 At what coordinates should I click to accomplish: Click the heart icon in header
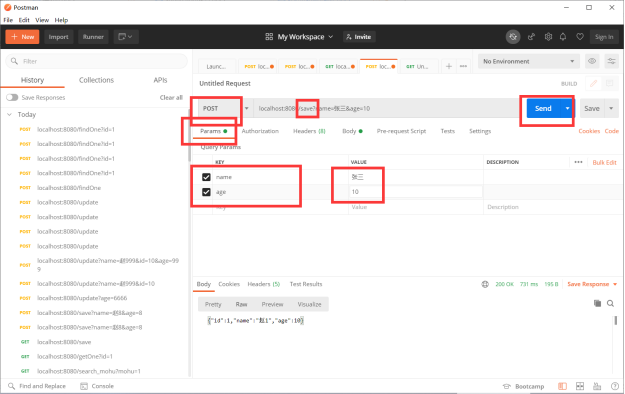580,37
